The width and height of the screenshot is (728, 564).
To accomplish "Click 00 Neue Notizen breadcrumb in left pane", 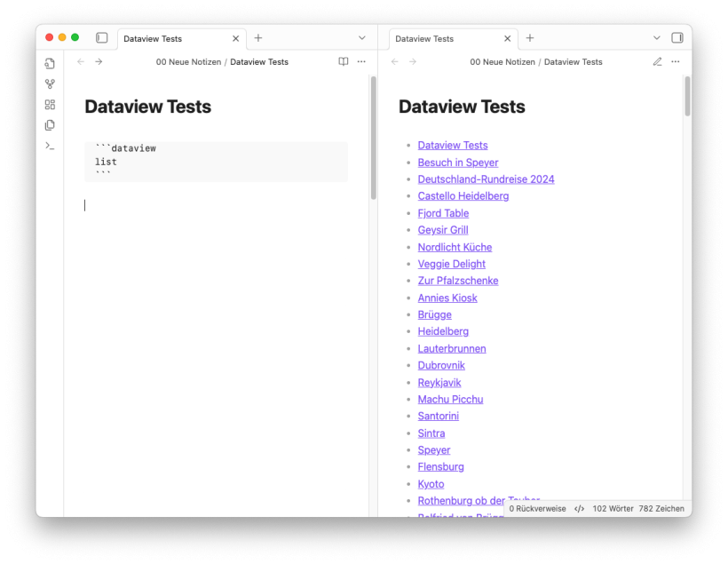I will [188, 62].
